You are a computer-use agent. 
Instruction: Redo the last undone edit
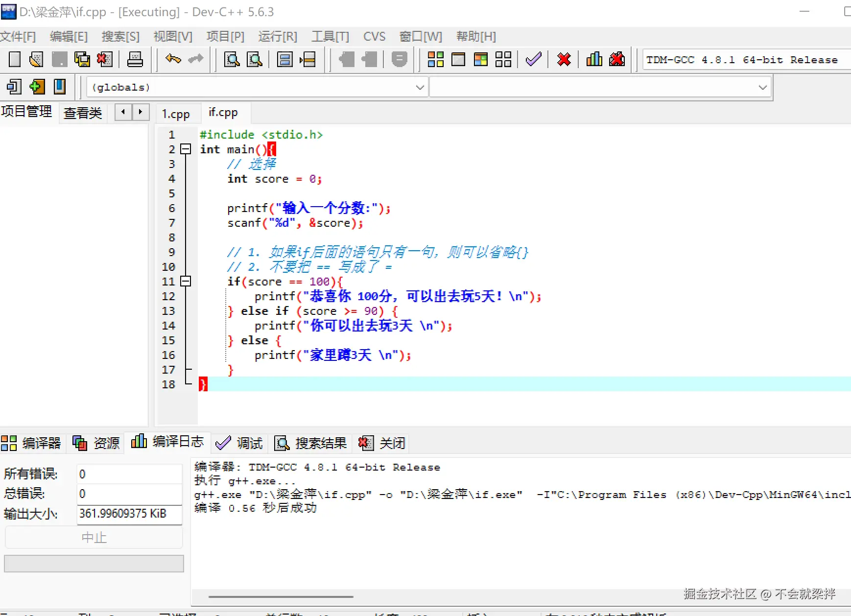pos(195,59)
